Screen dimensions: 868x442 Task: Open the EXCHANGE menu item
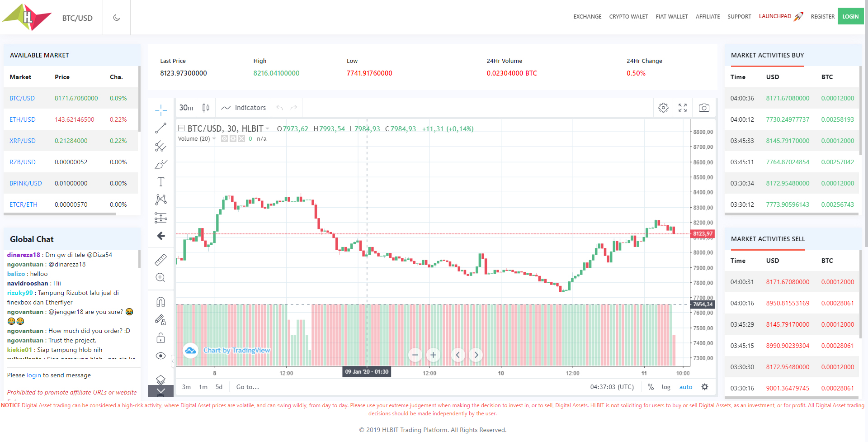(587, 17)
